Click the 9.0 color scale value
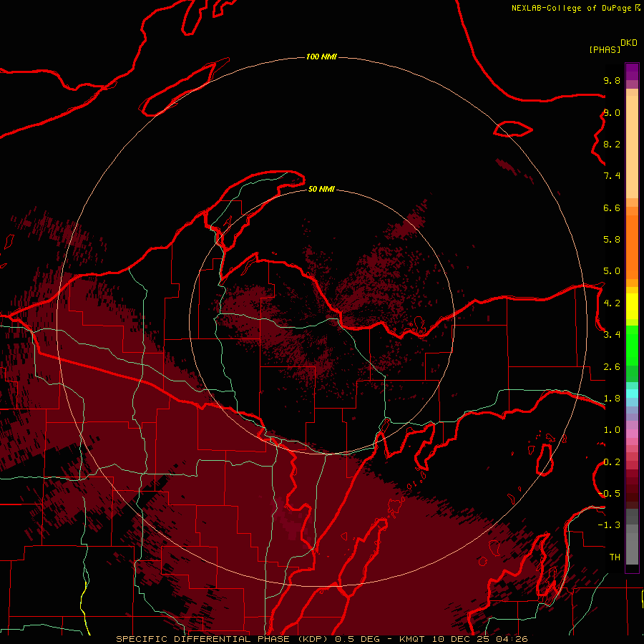 (x=612, y=112)
